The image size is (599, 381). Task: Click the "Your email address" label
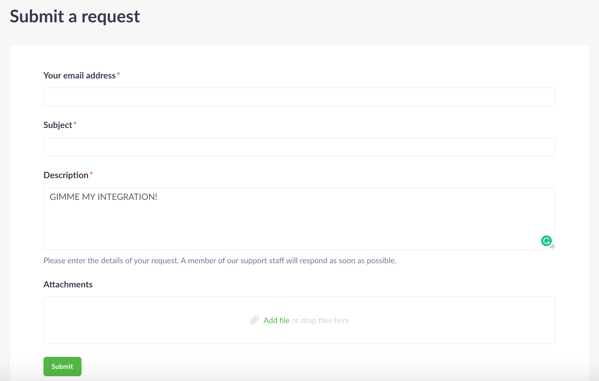pyautogui.click(x=79, y=76)
